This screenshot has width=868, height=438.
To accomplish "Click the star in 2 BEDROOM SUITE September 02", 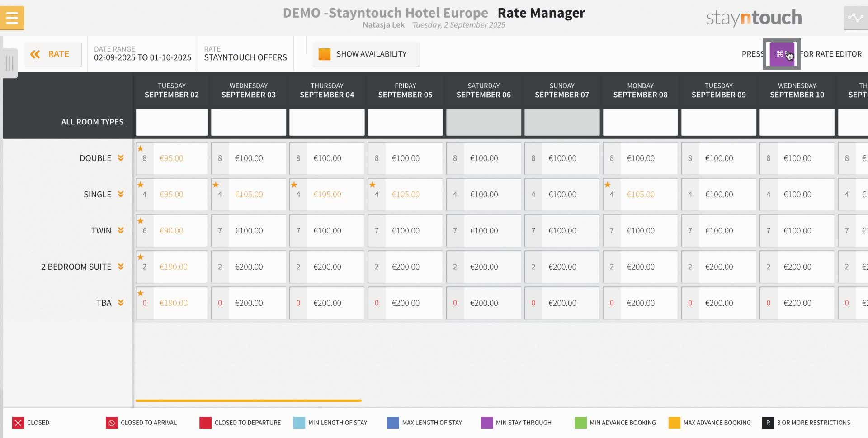I will [x=141, y=257].
